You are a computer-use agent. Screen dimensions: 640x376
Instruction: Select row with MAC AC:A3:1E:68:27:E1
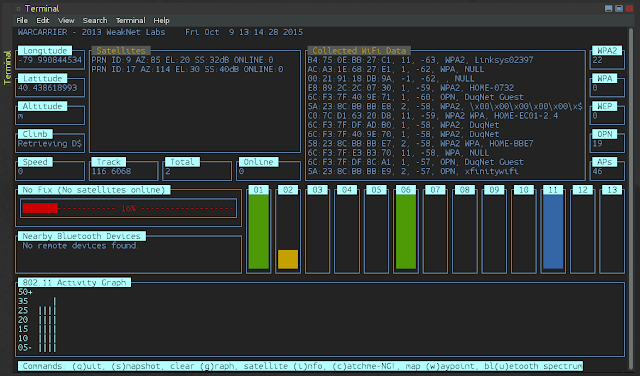pos(396,69)
